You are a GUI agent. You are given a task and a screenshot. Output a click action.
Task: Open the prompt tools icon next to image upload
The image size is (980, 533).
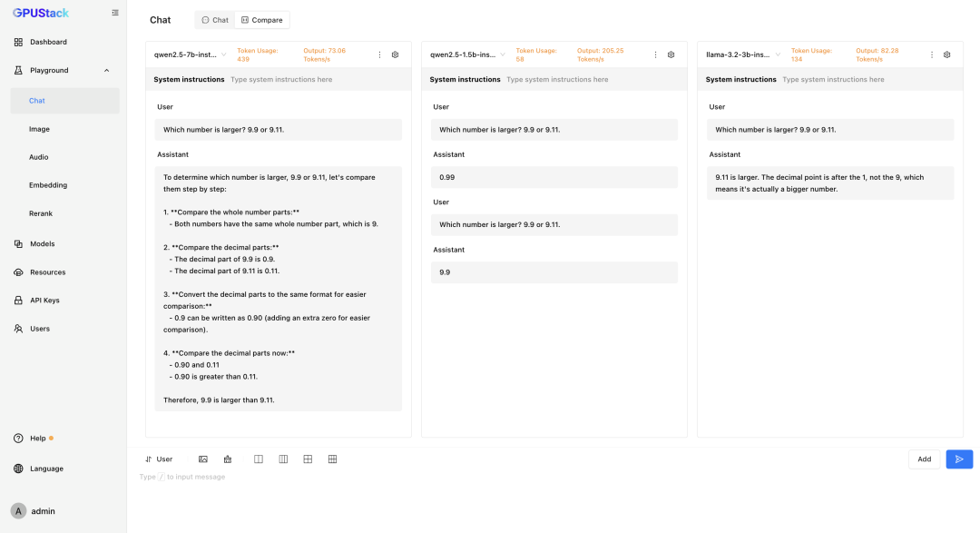point(227,459)
